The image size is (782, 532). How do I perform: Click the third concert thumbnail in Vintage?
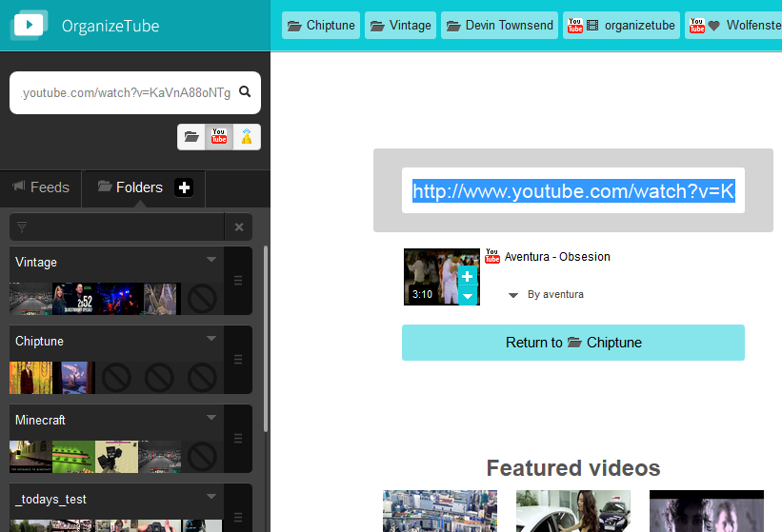[x=117, y=299]
